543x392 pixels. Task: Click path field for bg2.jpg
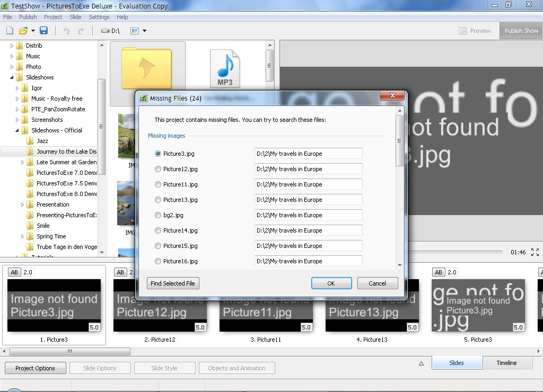pyautogui.click(x=308, y=215)
